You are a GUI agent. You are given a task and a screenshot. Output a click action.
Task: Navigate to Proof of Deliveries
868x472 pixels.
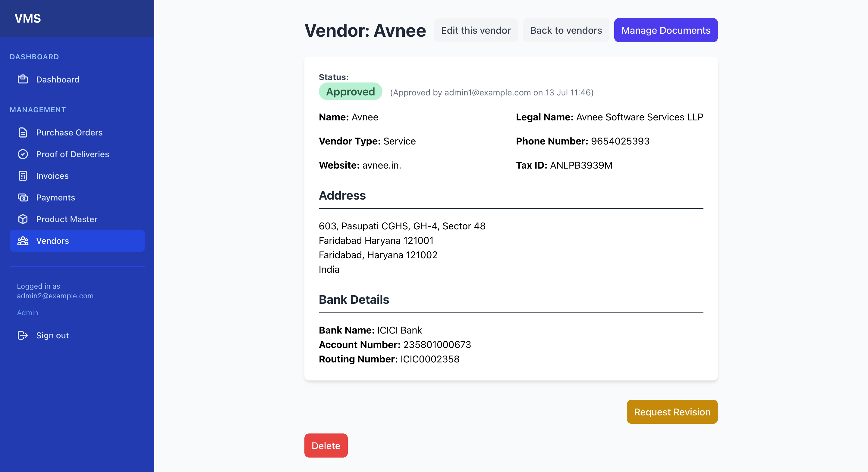pos(72,154)
